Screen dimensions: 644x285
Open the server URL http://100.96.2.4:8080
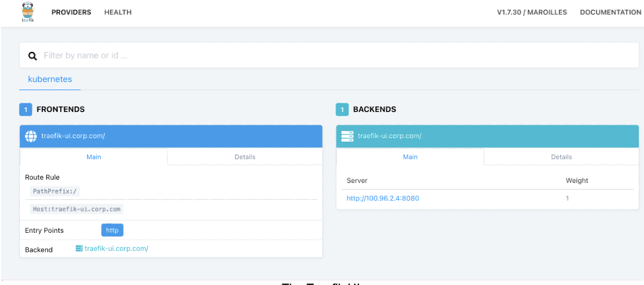point(383,198)
